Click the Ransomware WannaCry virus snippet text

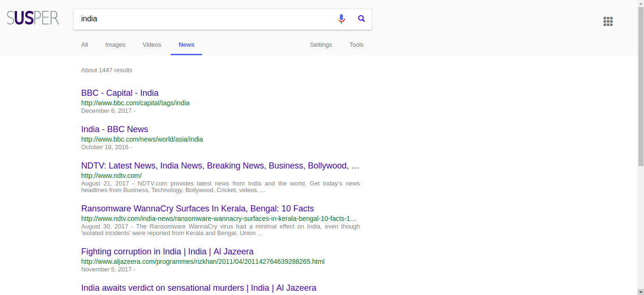point(220,230)
